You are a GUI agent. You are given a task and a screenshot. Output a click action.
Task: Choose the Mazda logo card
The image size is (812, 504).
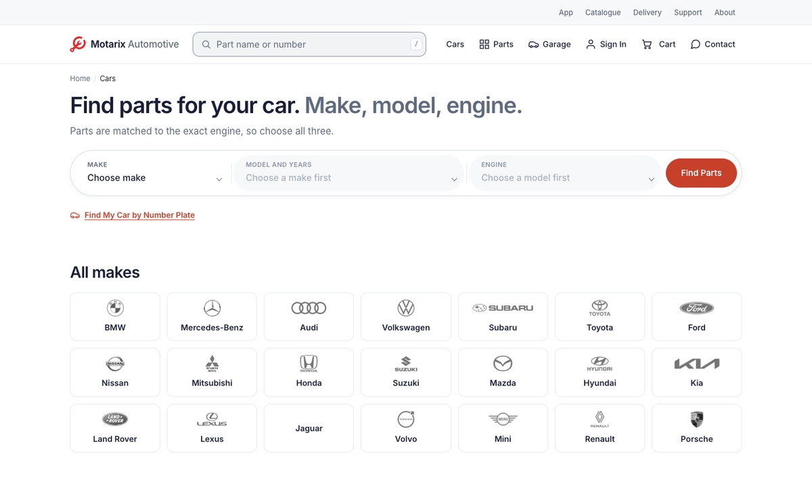point(503,372)
